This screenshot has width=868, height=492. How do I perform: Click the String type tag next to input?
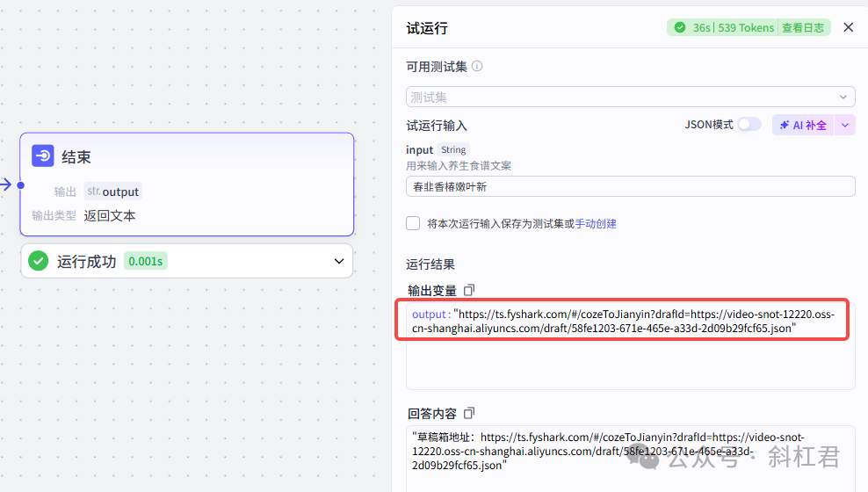point(453,149)
